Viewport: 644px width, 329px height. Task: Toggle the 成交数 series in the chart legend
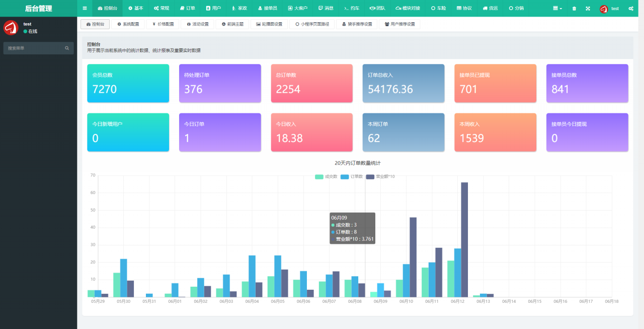[326, 177]
